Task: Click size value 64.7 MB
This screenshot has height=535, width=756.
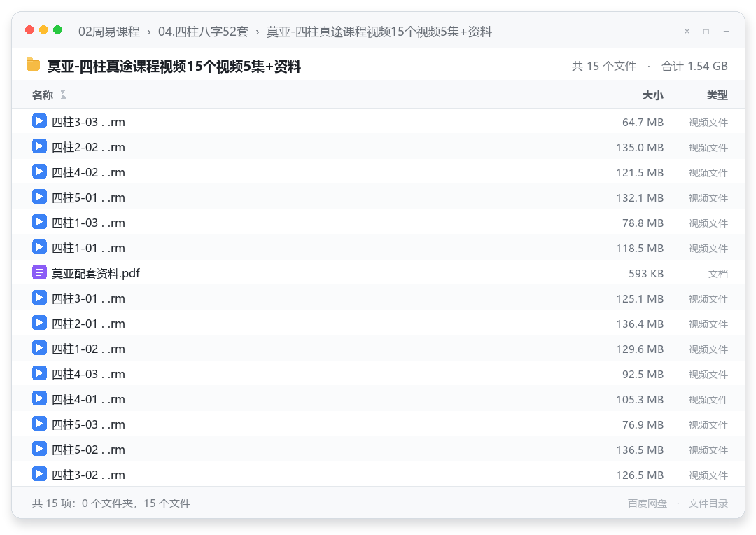Action: pyautogui.click(x=643, y=123)
